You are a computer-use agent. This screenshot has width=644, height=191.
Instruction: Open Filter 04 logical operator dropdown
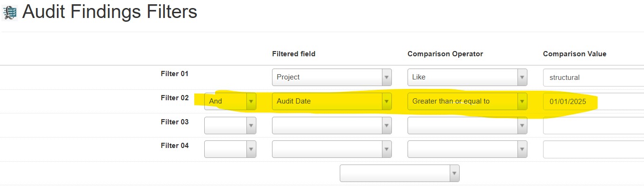pyautogui.click(x=230, y=149)
